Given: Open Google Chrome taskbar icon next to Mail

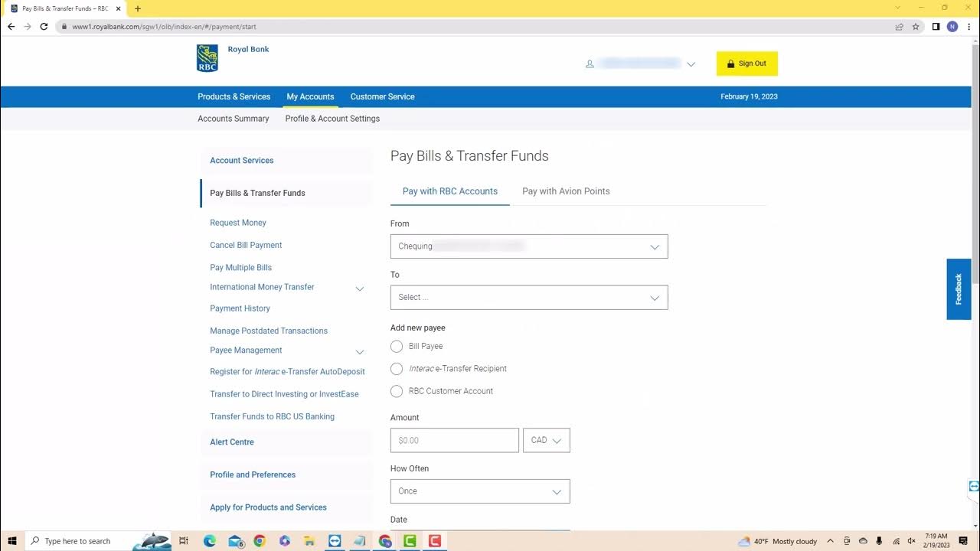Looking at the screenshot, I should tap(260, 541).
